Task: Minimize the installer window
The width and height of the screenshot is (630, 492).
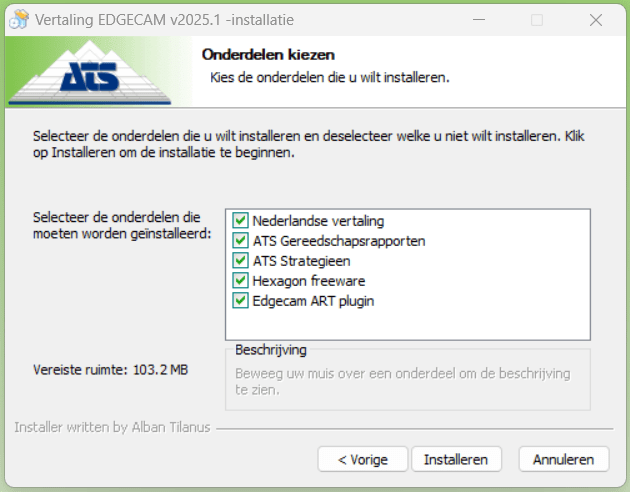Action: [x=479, y=19]
